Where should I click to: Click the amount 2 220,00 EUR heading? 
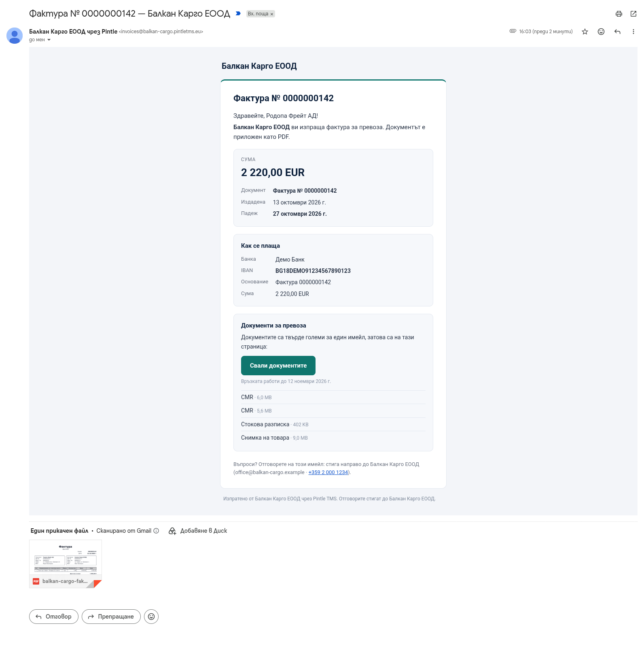(273, 172)
